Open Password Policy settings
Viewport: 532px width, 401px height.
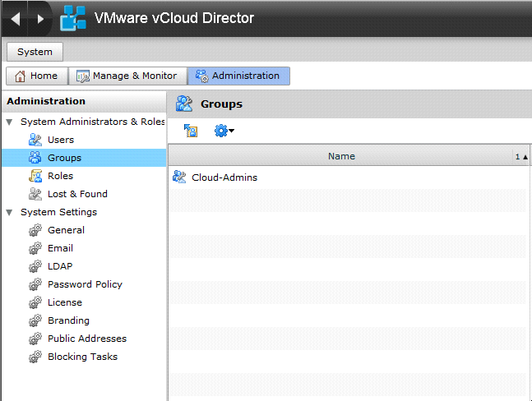tap(84, 284)
